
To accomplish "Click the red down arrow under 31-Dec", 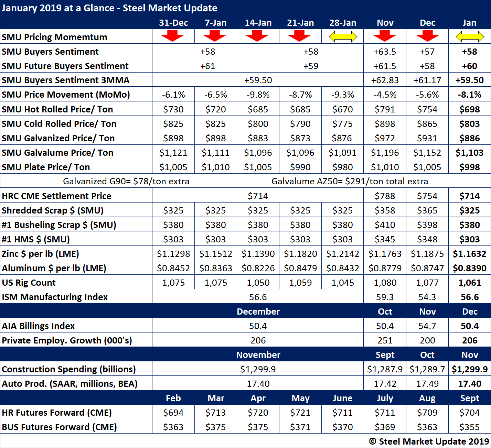I will (x=172, y=36).
